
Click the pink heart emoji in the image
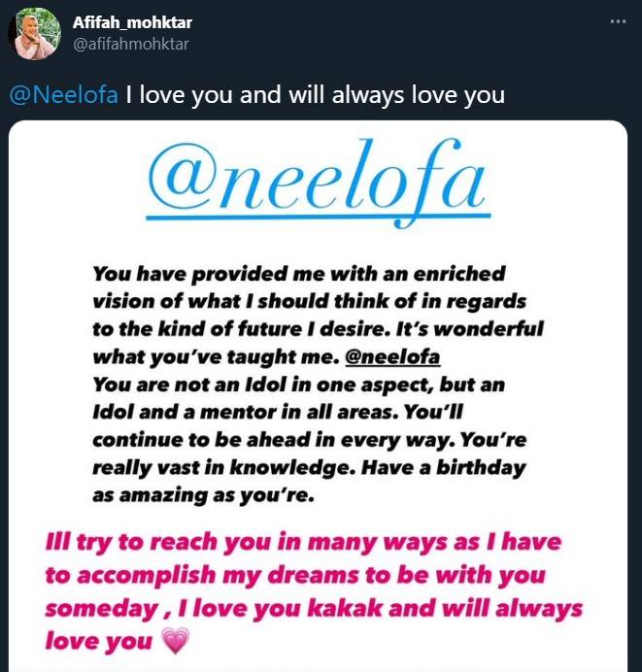174,642
